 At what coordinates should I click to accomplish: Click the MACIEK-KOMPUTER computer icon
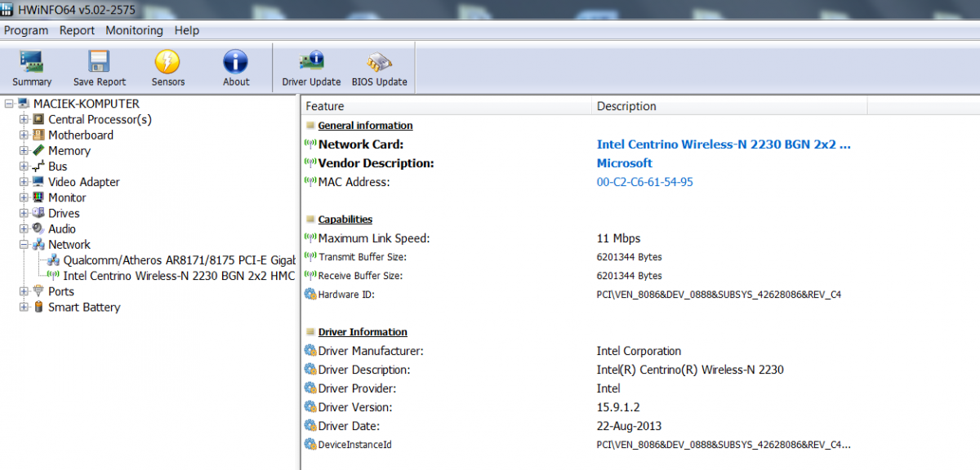24,104
